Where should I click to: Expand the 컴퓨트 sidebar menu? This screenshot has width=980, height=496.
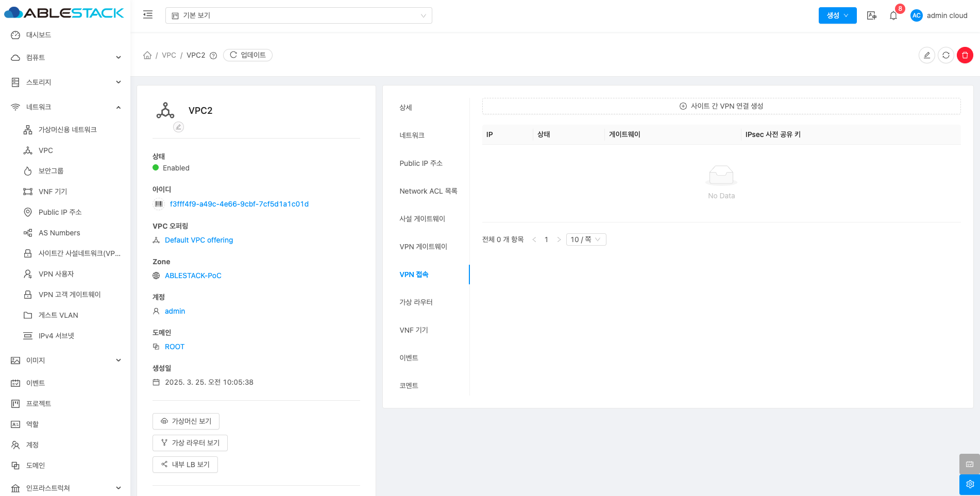click(x=65, y=58)
